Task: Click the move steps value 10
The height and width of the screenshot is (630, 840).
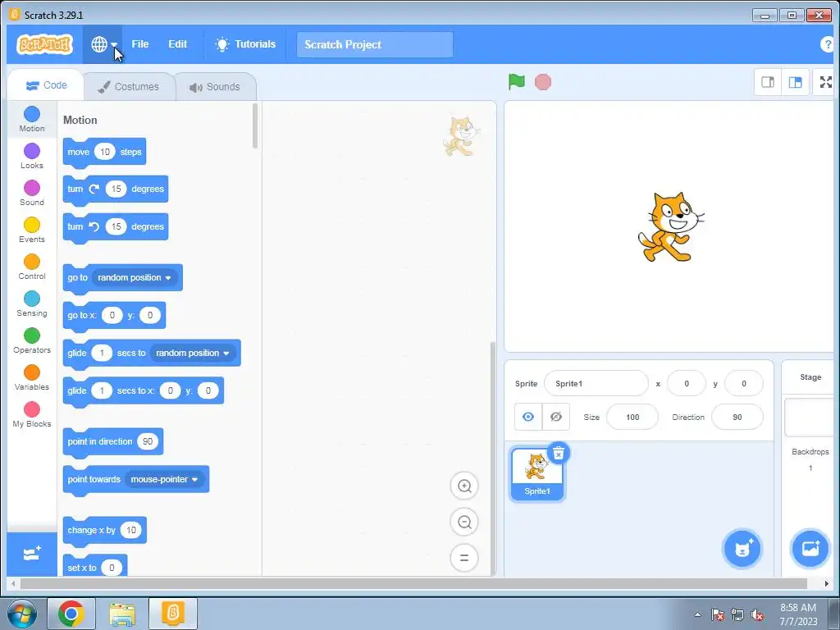Action: coord(104,152)
